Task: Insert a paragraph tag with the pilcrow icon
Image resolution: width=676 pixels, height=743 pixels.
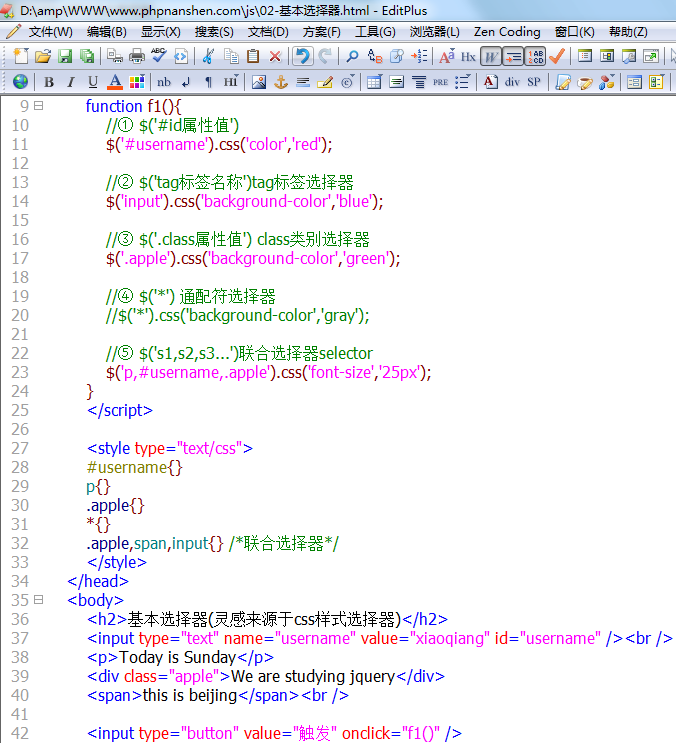Action: 208,82
